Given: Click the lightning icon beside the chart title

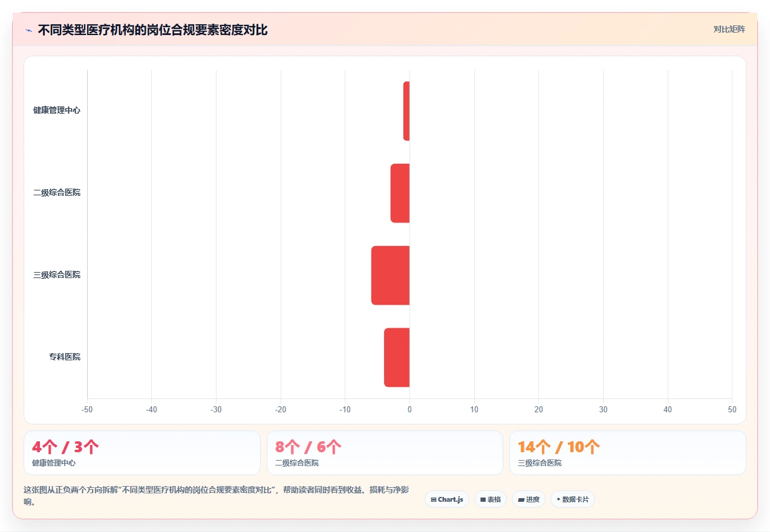Looking at the screenshot, I should (28, 30).
